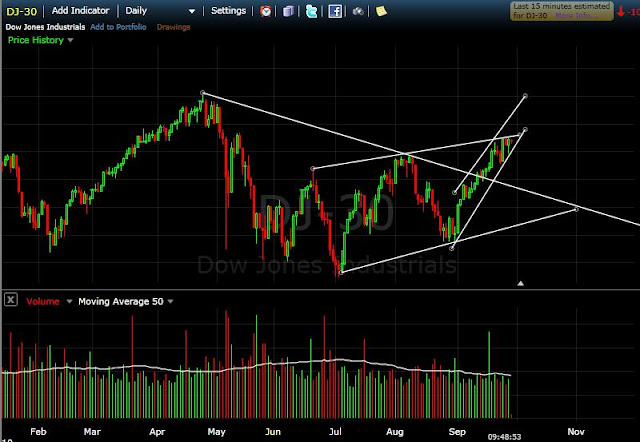Click the white triangle marker on time axis

click(520, 283)
